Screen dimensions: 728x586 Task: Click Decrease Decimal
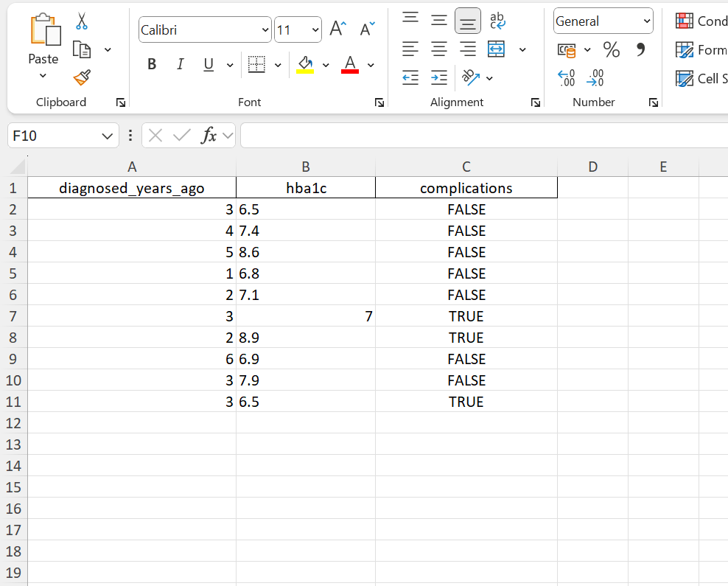pos(595,77)
